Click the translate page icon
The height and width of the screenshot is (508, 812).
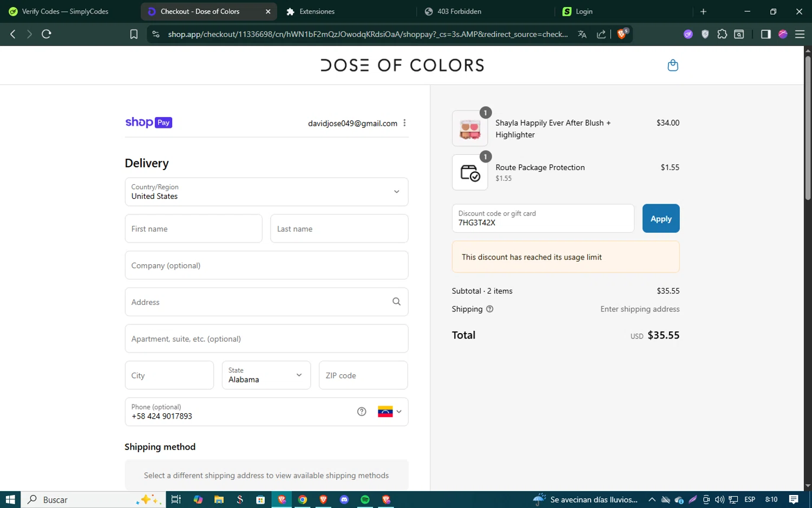pos(582,34)
